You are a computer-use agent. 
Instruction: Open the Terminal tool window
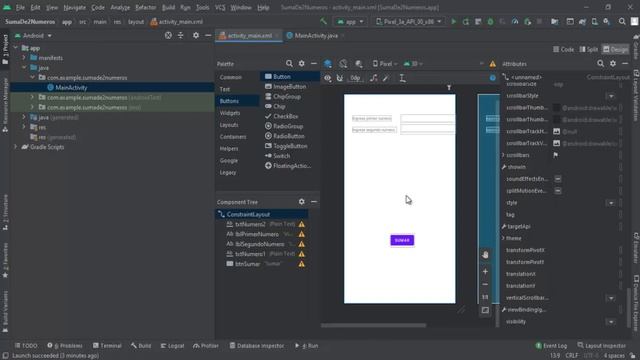[107, 346]
